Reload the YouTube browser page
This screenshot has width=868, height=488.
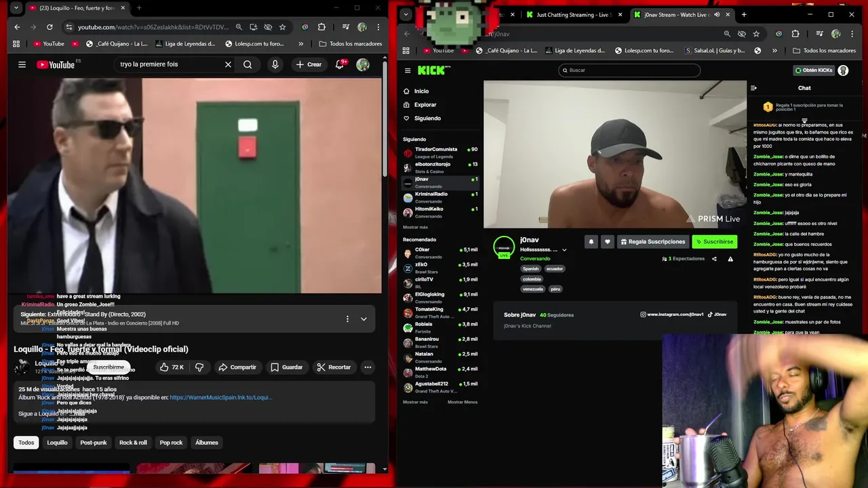(x=50, y=27)
